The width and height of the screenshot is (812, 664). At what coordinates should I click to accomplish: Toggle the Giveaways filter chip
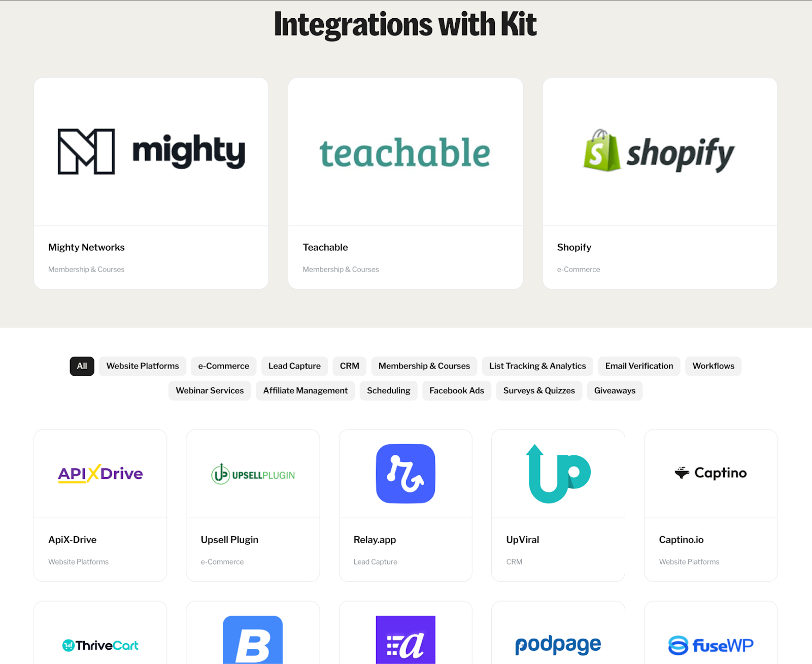click(x=615, y=391)
